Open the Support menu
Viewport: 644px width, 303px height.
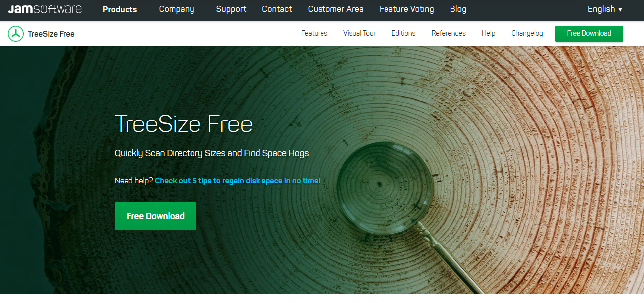click(231, 9)
